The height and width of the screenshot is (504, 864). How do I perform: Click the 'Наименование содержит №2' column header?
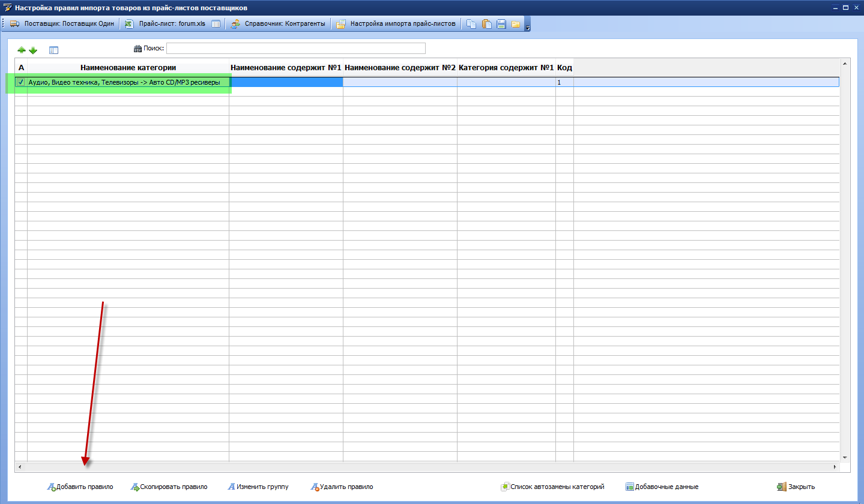click(x=400, y=68)
